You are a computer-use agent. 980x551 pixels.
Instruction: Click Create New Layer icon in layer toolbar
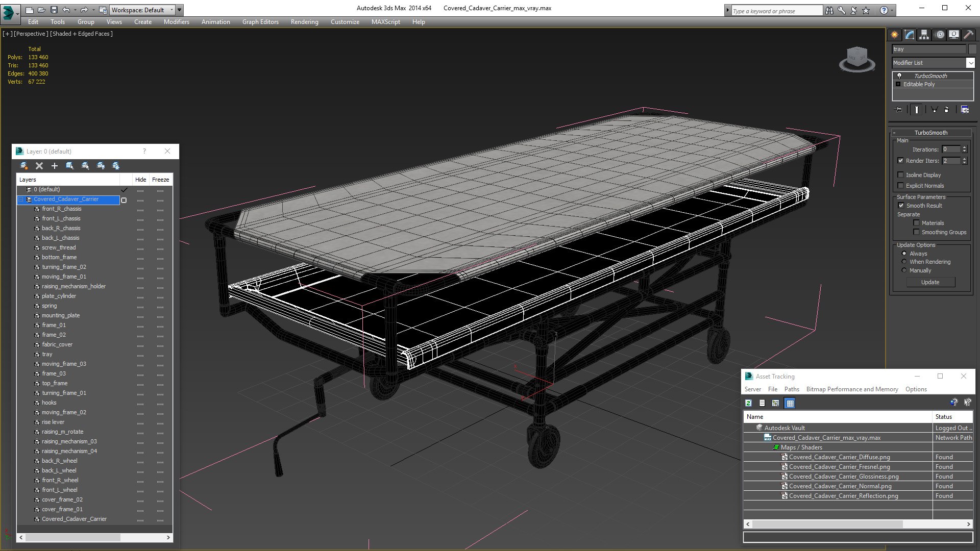(23, 166)
